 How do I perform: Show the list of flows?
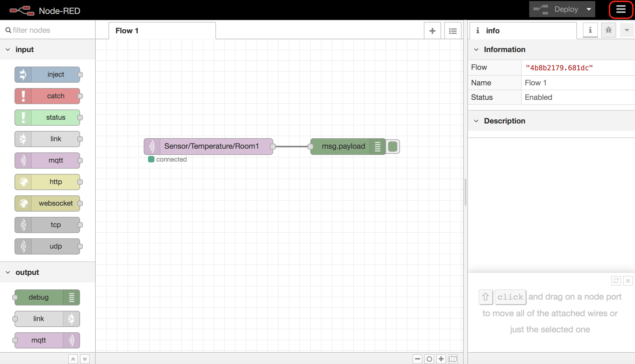453,31
